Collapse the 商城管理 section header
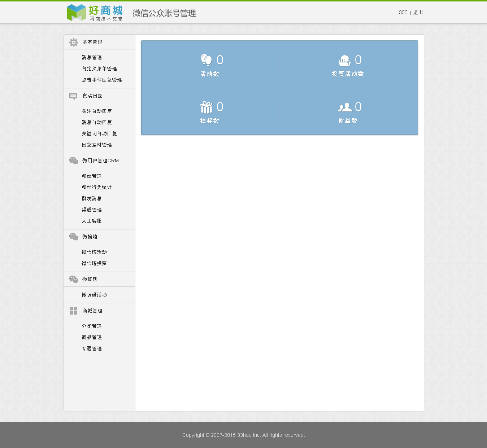The image size is (487, 448). tap(99, 311)
